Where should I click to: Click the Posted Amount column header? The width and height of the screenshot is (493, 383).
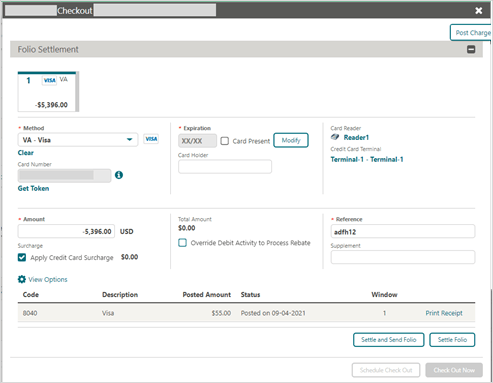click(207, 295)
